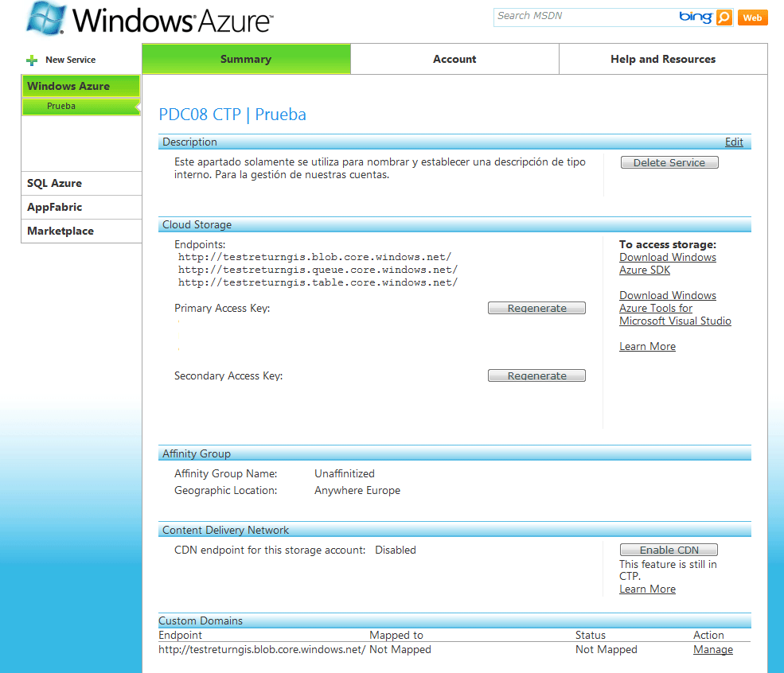The image size is (784, 673).
Task: Click the orange Web button
Action: coord(752,18)
